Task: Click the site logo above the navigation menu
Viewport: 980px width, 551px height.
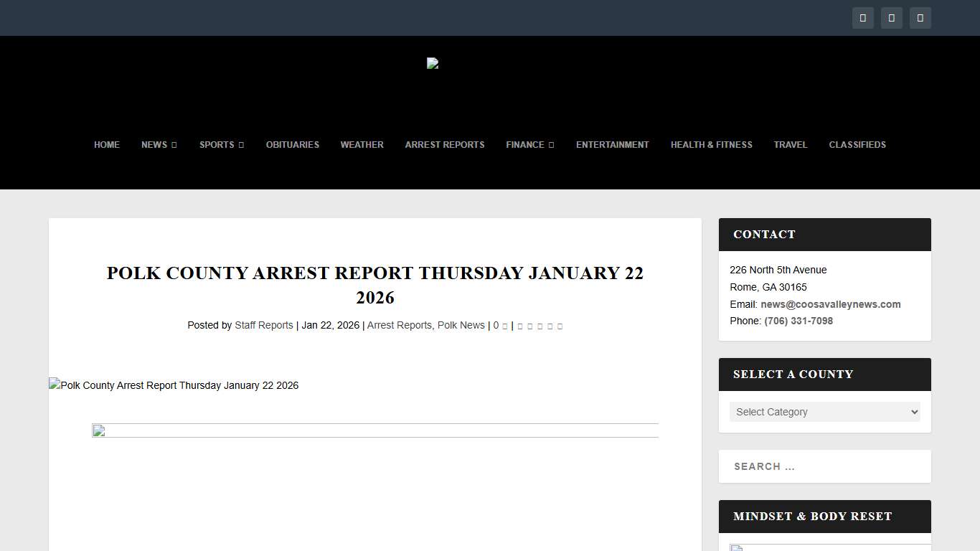Action: click(x=432, y=63)
